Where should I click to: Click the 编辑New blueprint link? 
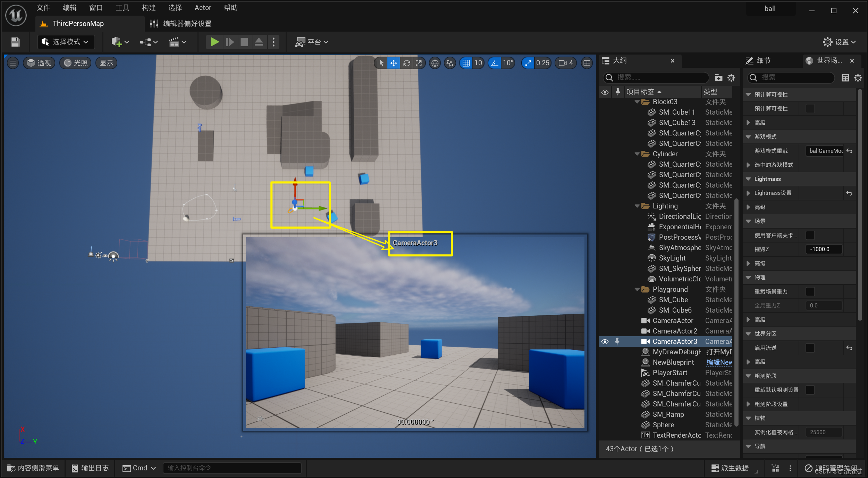pos(719,362)
